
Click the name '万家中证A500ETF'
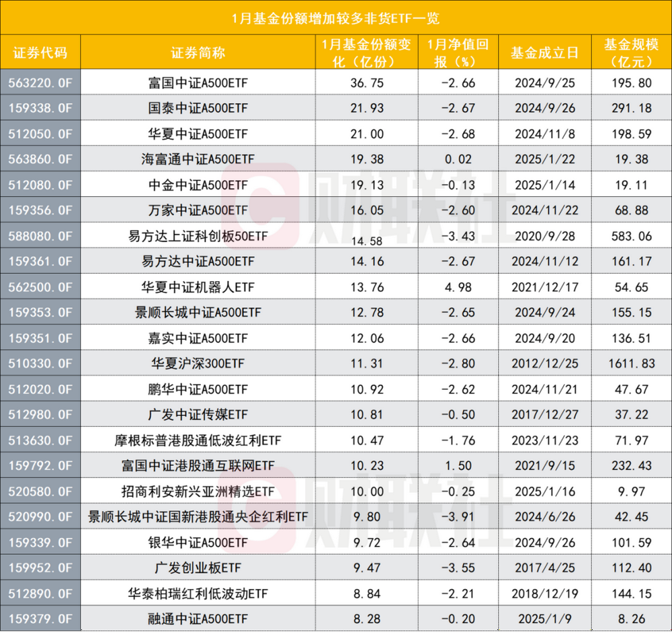[198, 210]
